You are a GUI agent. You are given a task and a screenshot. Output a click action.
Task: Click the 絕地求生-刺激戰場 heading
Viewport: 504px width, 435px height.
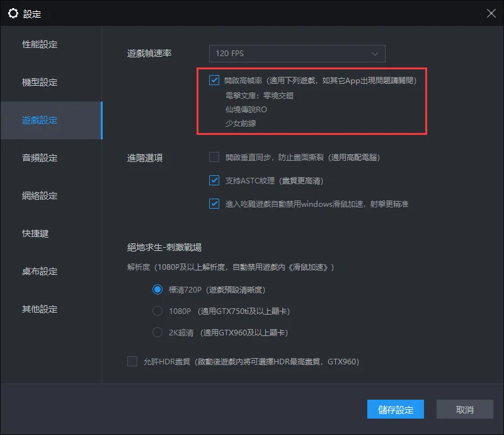point(164,247)
